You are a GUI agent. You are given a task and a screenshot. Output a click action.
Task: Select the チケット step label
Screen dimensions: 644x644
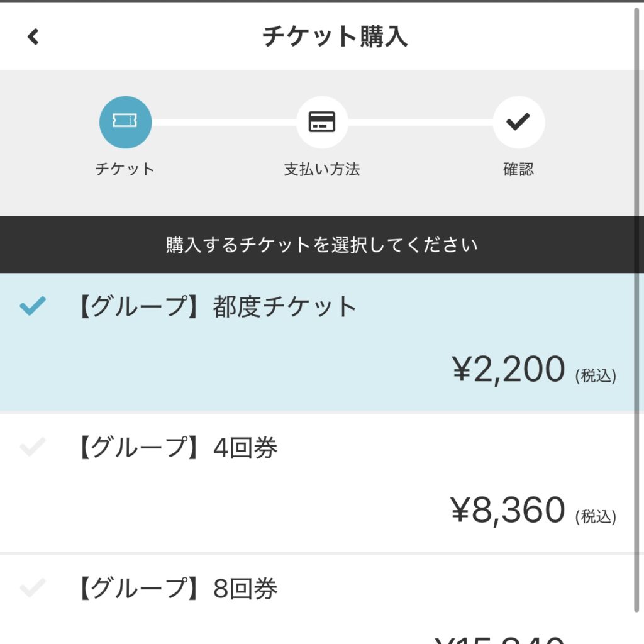[125, 169]
